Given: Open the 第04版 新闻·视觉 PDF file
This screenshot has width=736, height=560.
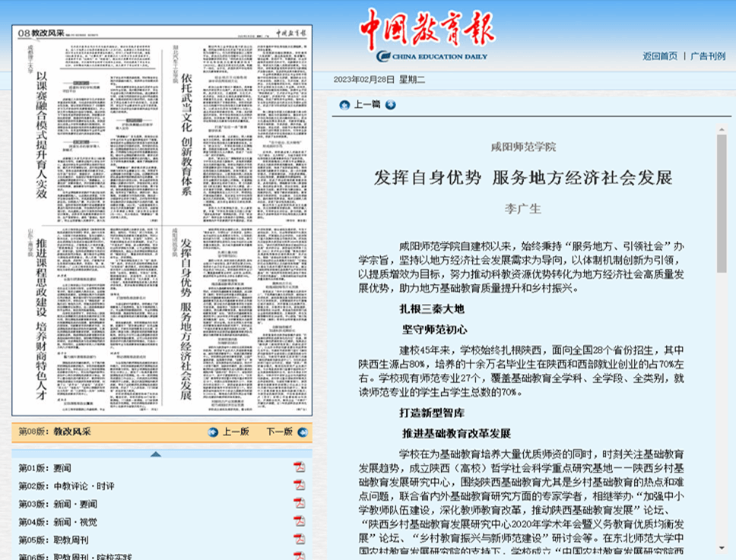Looking at the screenshot, I should tap(300, 521).
